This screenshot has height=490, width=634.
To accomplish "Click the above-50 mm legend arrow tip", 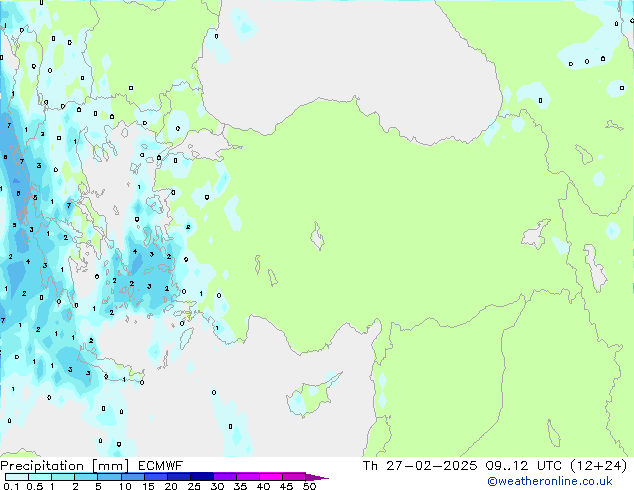I will coord(317,477).
